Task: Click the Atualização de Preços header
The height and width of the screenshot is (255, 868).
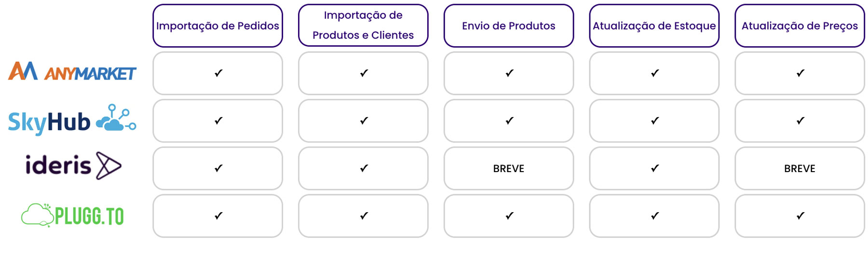Action: pyautogui.click(x=800, y=26)
